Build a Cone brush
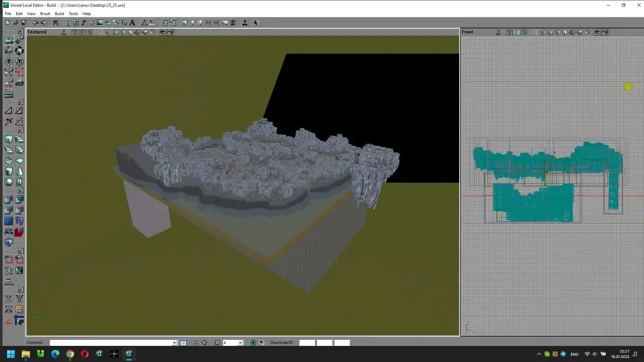 pos(19,171)
